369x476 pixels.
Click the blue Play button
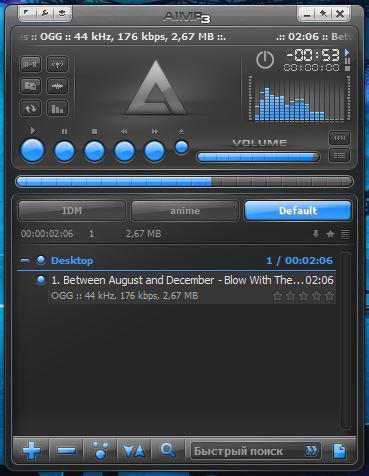[33, 151]
